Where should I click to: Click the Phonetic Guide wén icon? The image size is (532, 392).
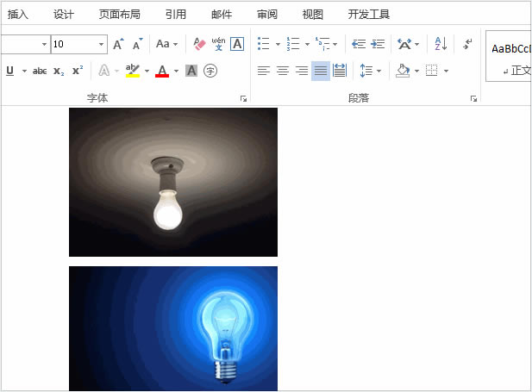point(218,44)
